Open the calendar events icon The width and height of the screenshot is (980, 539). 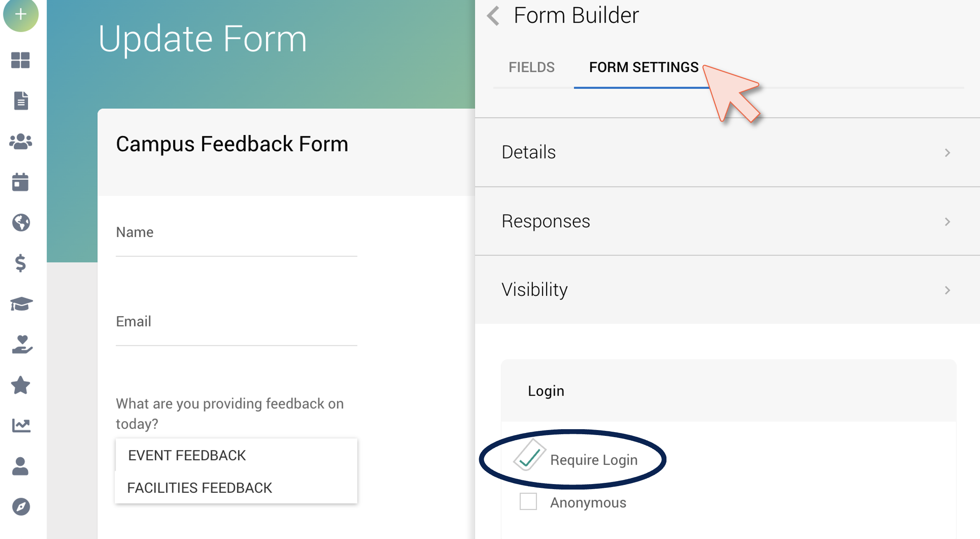21,182
